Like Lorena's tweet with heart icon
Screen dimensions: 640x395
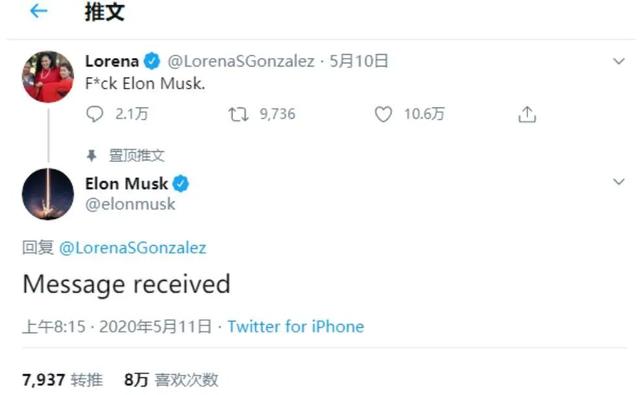[x=383, y=114]
